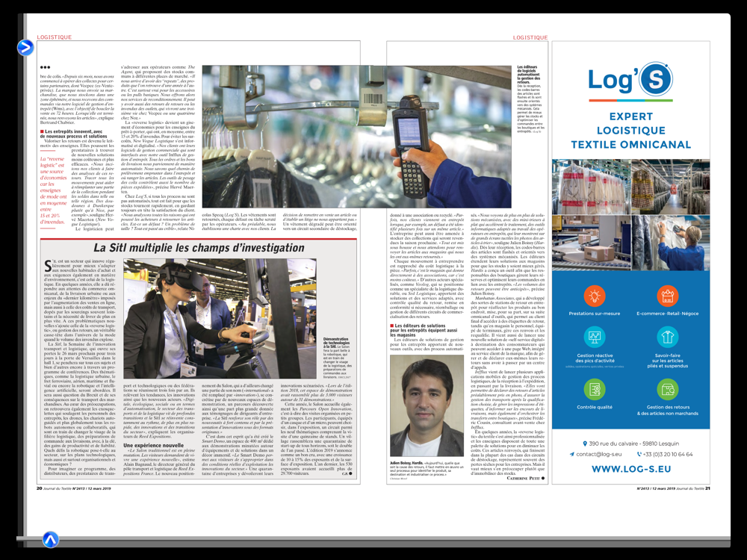
Task: Click the "Contrôle qualité" label
Action: pos(595,407)
